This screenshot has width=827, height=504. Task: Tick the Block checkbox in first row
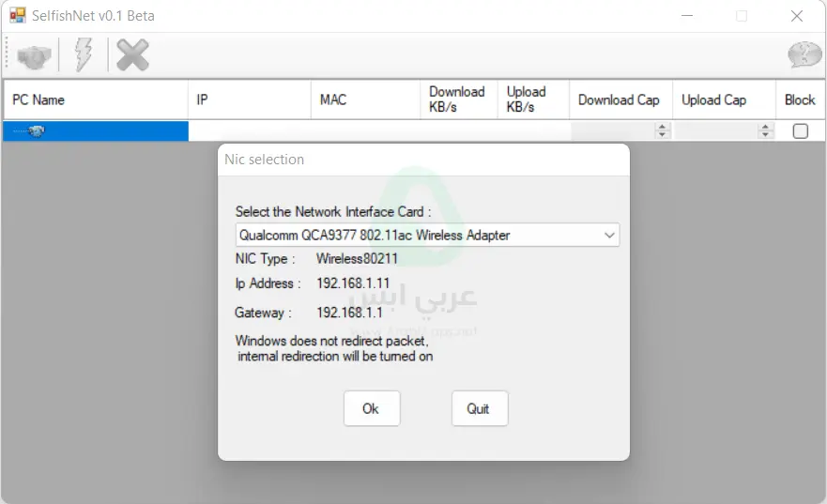coord(800,131)
